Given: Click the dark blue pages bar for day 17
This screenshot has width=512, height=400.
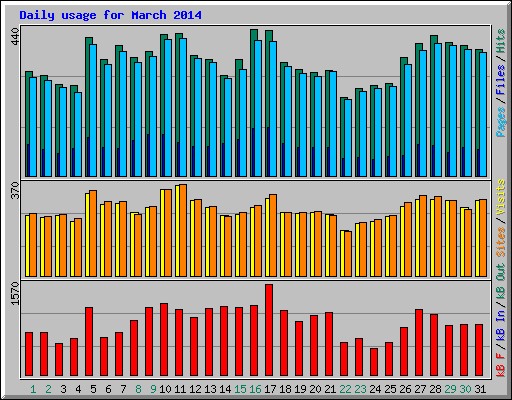Looking at the screenshot, I should pos(268,152).
